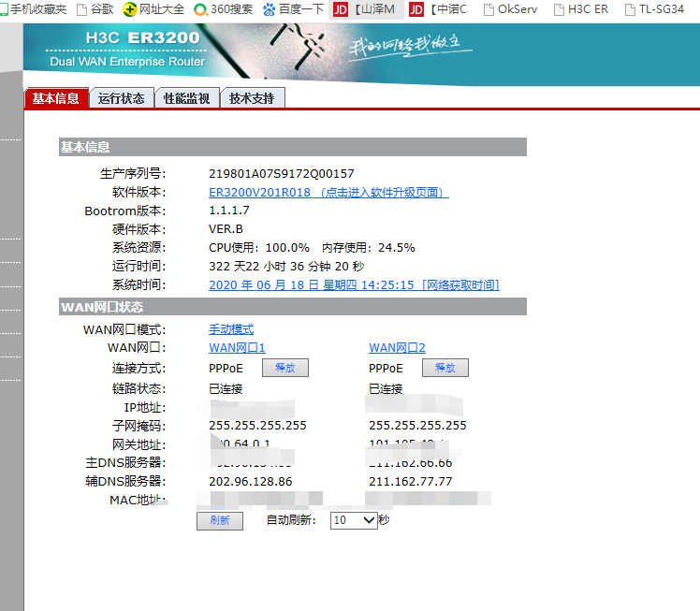Open the JD 山泽M bookmark

[x=365, y=9]
